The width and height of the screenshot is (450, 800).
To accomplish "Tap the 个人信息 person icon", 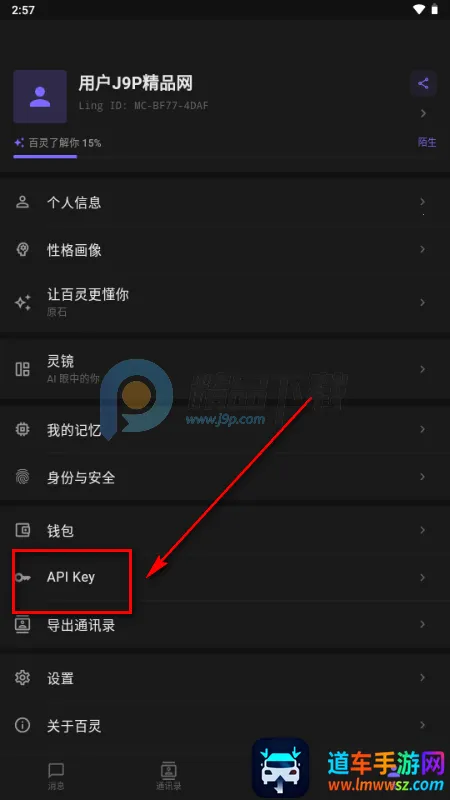I will [x=22, y=202].
